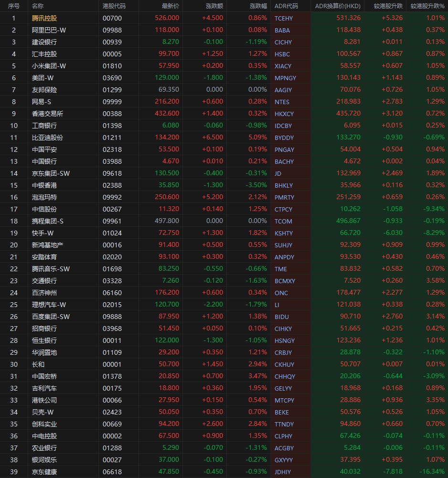Viewport: 448px width, 478px height.
Task: Click the 美团-W stock name
Action: (x=43, y=78)
